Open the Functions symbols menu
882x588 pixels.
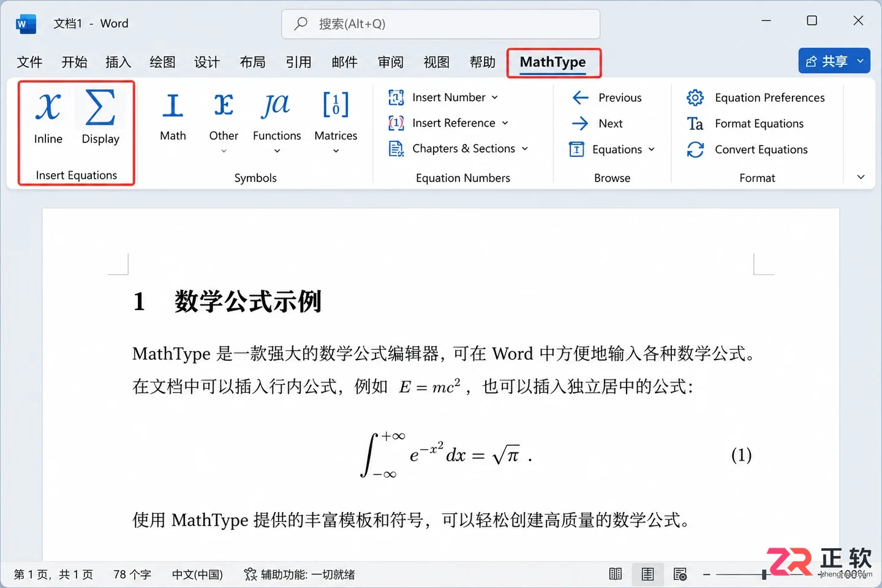(277, 121)
